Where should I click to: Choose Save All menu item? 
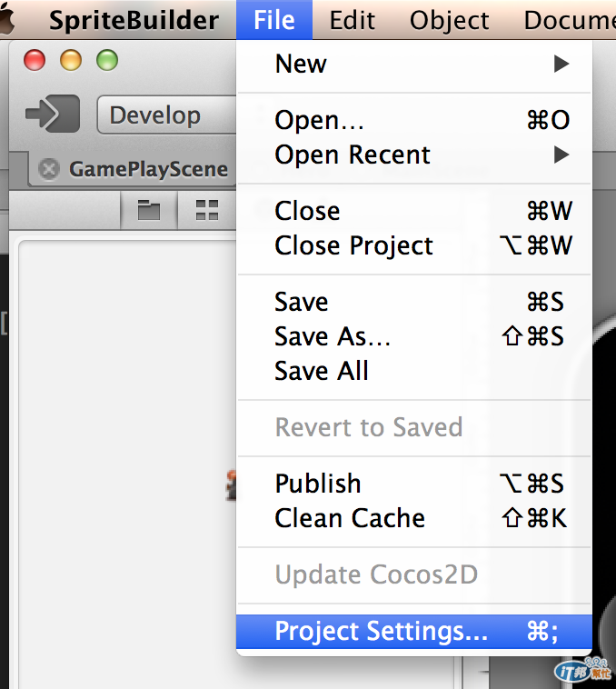[413, 371]
